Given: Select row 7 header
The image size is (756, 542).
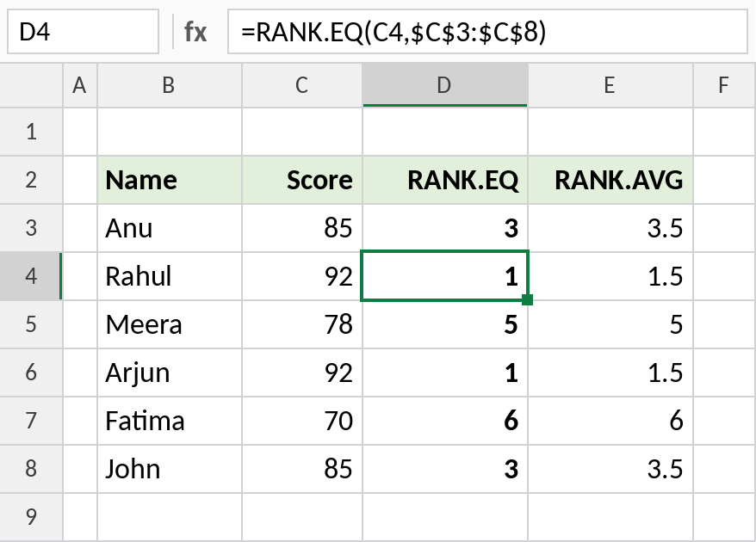Looking at the screenshot, I should (31, 421).
